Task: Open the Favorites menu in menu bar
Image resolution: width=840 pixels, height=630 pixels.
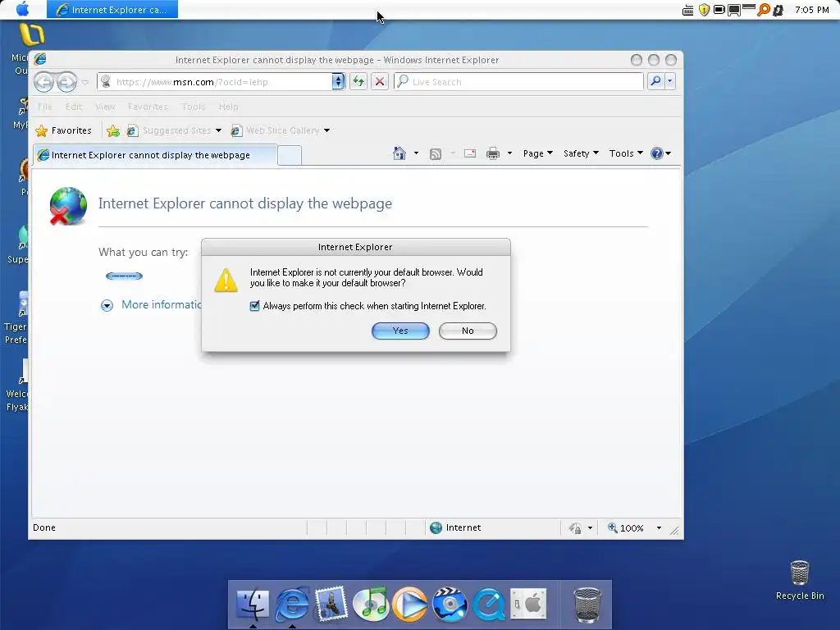Action: click(148, 107)
